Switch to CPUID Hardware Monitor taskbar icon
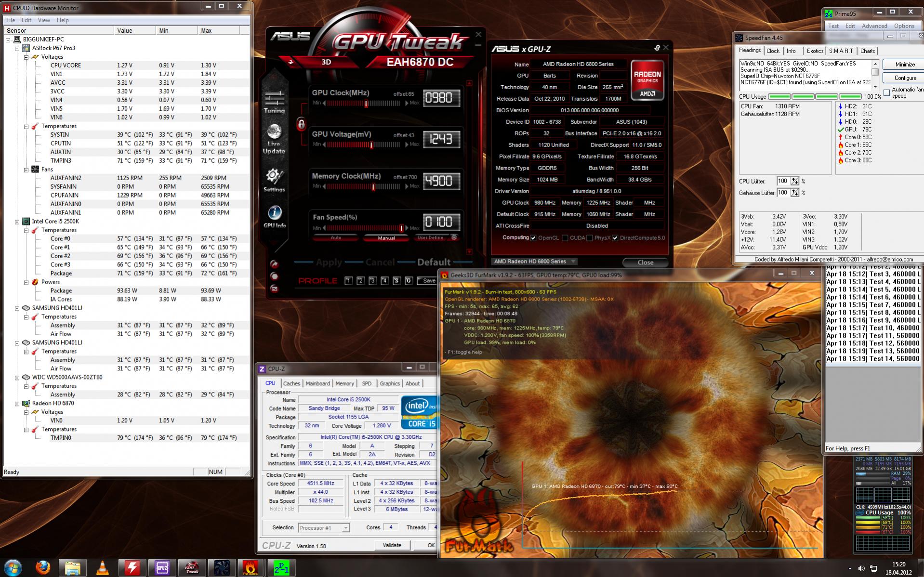Viewport: 924px width, 577px height. (132, 568)
